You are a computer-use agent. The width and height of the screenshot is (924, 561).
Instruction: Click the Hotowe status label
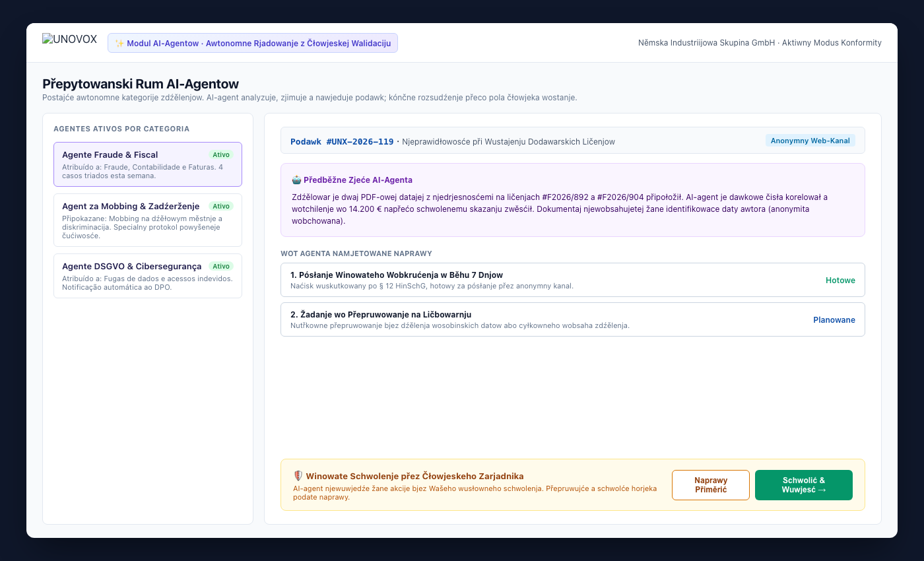[840, 280]
